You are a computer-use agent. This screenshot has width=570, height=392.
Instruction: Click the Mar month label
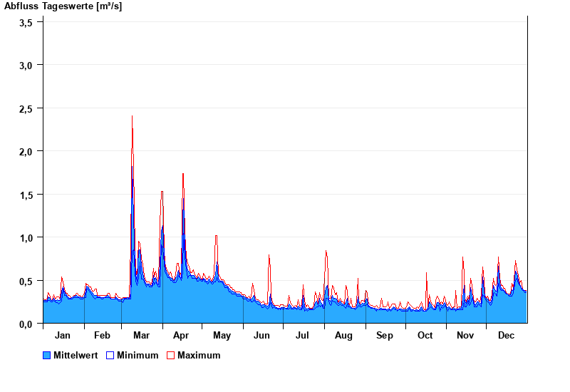(x=141, y=335)
